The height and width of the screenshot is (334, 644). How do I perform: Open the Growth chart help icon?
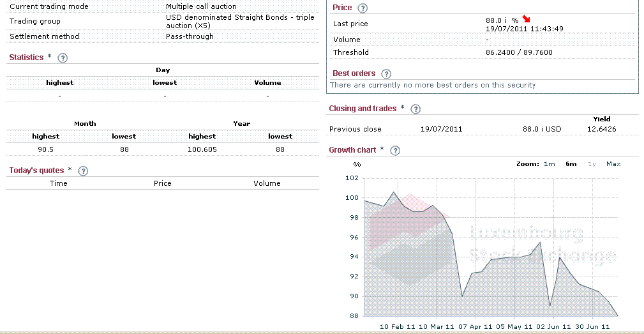coord(395,151)
